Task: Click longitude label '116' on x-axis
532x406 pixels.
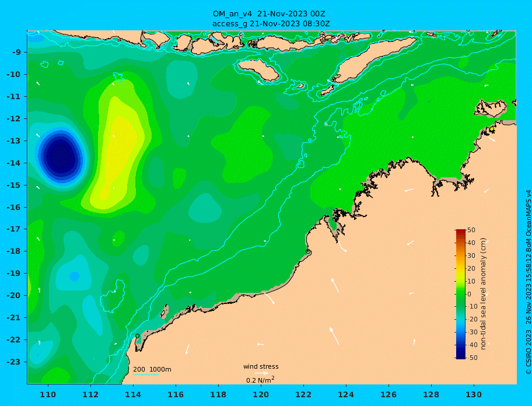Action: (176, 394)
